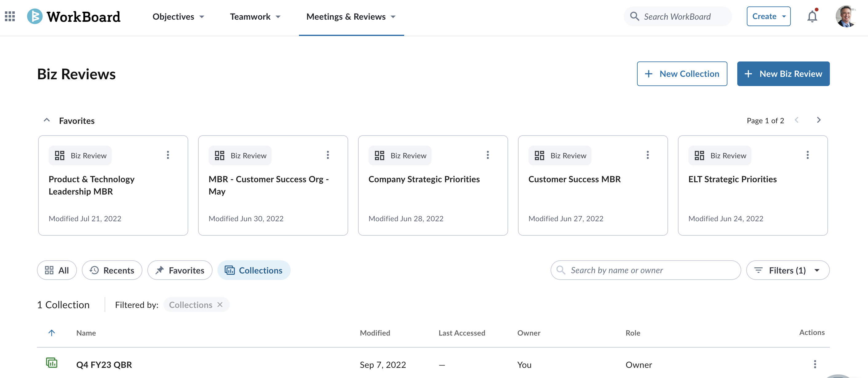Open MBR - Customer Success Org - May card
868x378 pixels.
pos(273,185)
